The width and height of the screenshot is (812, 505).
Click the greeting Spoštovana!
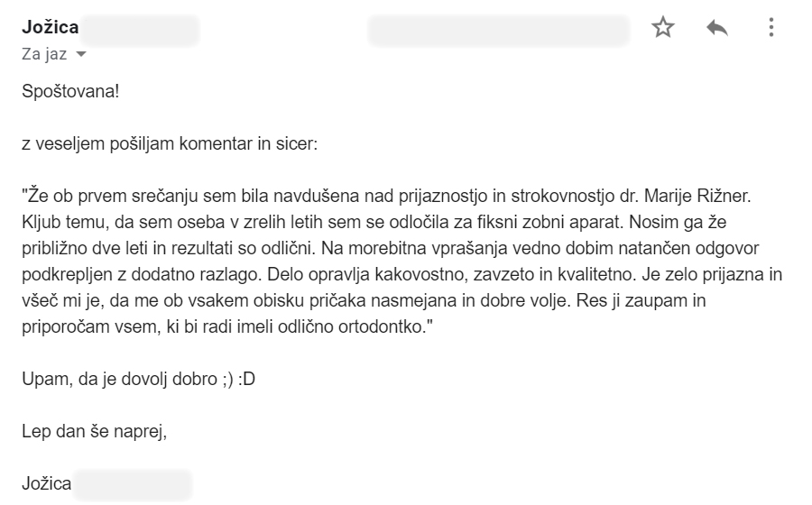[x=70, y=92]
